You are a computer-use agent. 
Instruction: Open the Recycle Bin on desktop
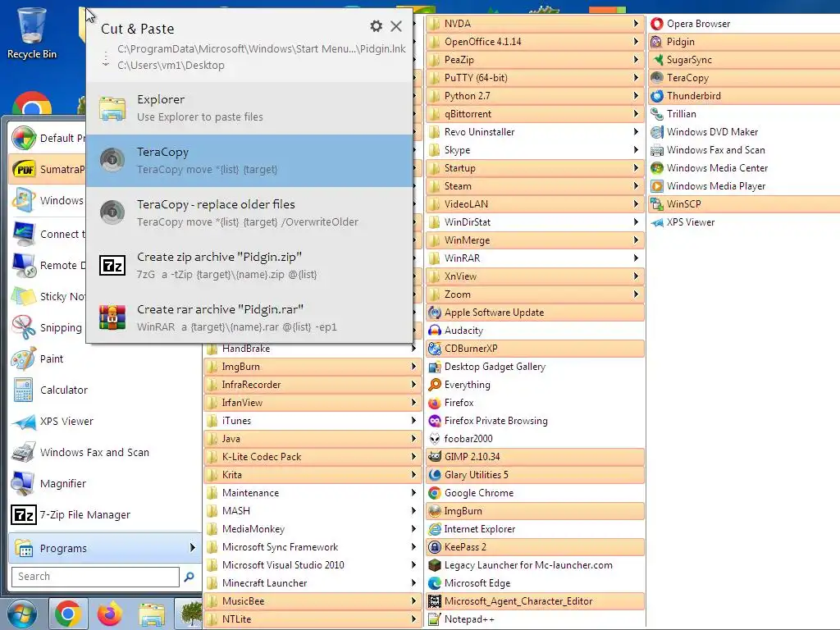click(32, 33)
